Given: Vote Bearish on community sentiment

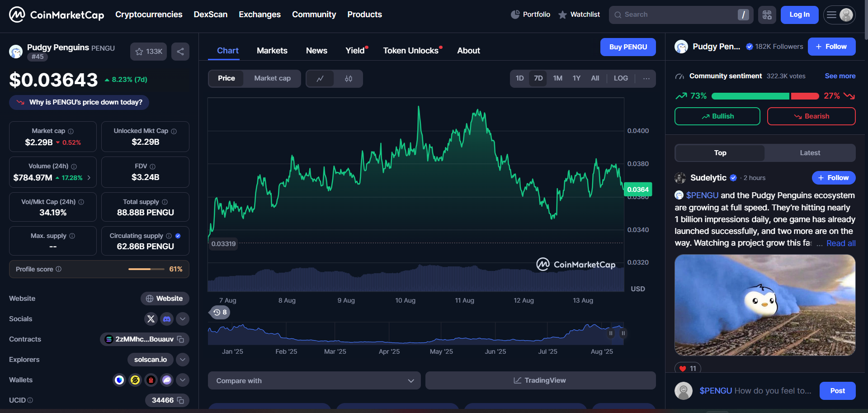Looking at the screenshot, I should (x=811, y=116).
